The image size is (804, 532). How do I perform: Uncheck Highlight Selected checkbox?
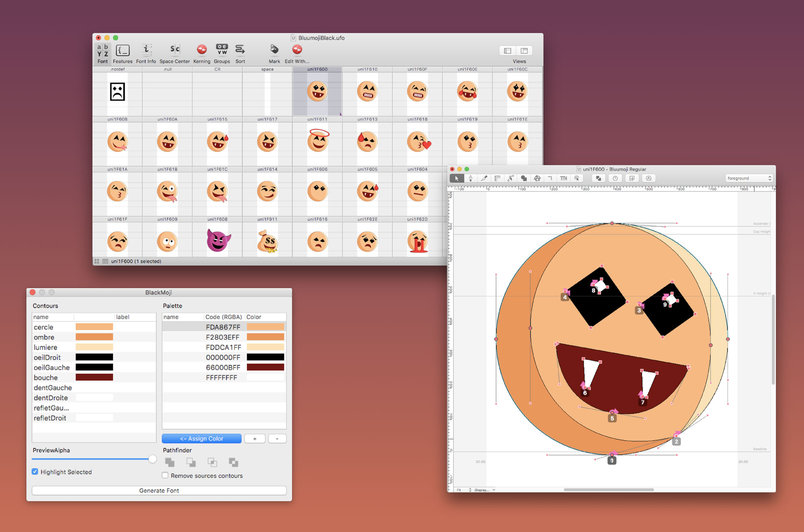[35, 472]
